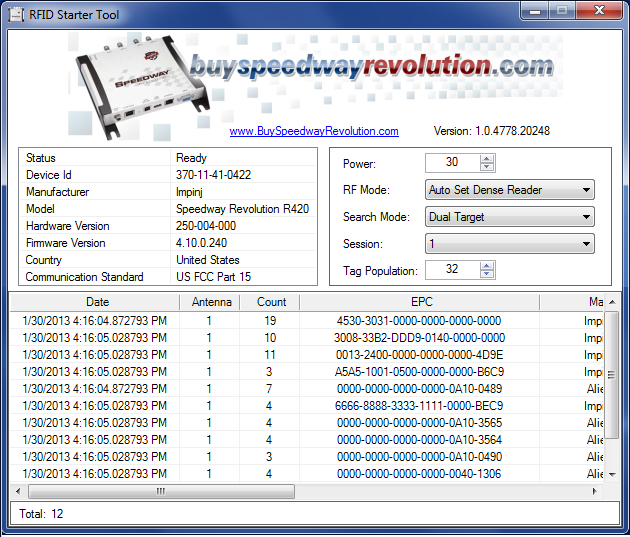The width and height of the screenshot is (630, 537).
Task: Click the horizontal scrollbar thumb
Action: coord(161,491)
